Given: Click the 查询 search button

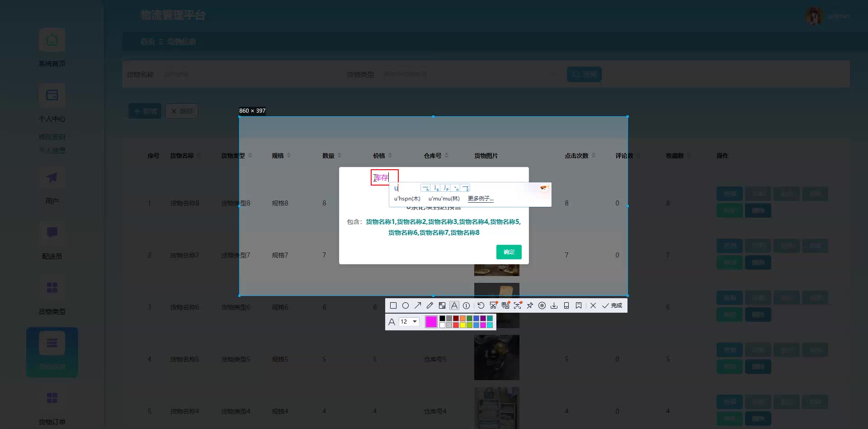Looking at the screenshot, I should (584, 74).
